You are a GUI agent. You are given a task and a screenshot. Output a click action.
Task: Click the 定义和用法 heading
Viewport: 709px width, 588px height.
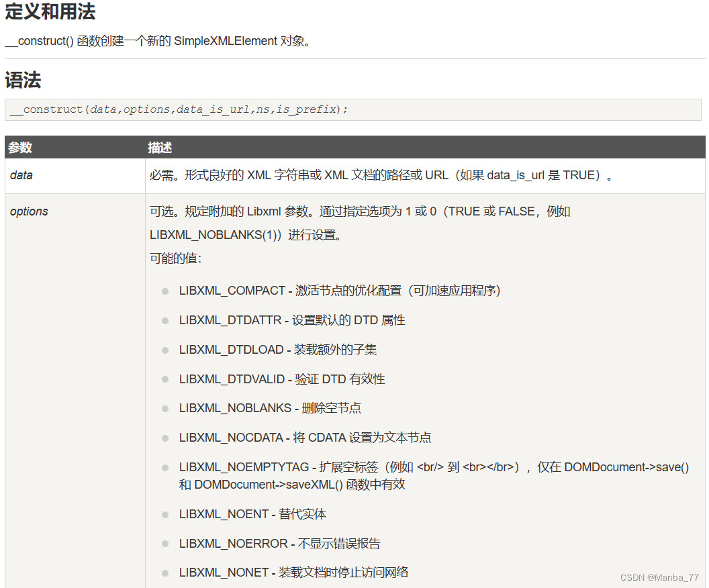(50, 11)
